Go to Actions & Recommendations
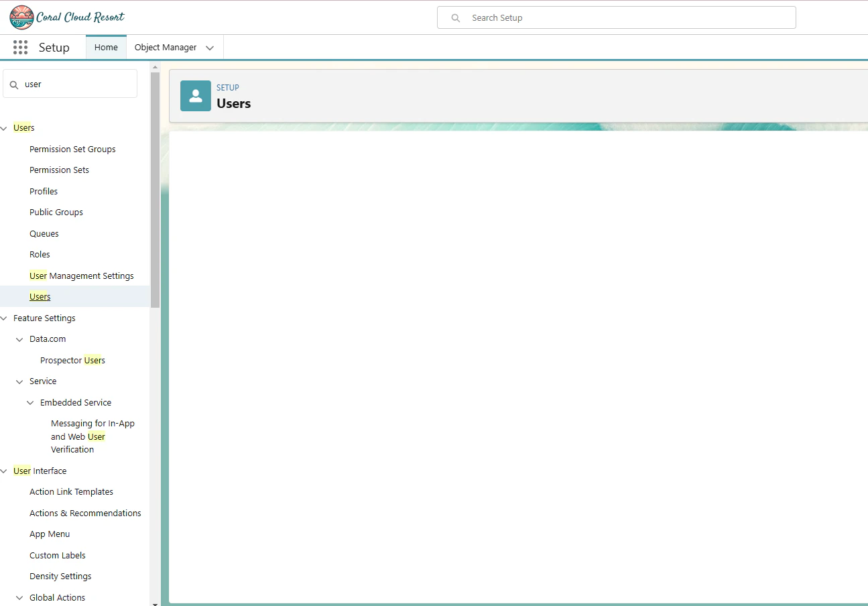 point(85,513)
